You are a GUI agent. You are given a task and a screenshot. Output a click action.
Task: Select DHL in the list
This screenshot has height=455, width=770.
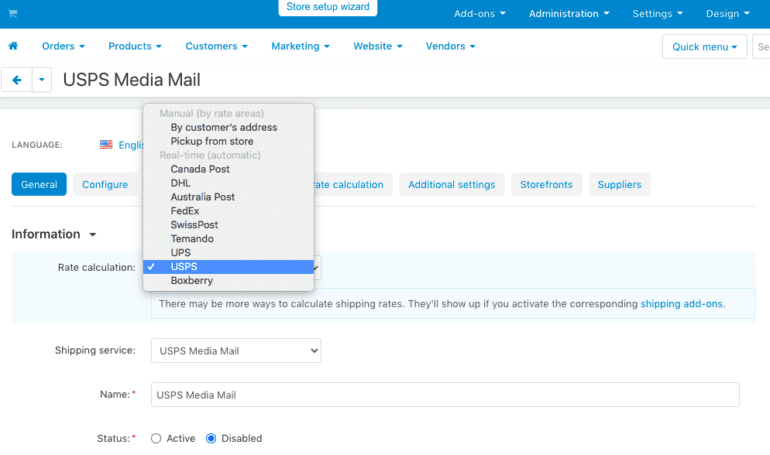pos(228,183)
